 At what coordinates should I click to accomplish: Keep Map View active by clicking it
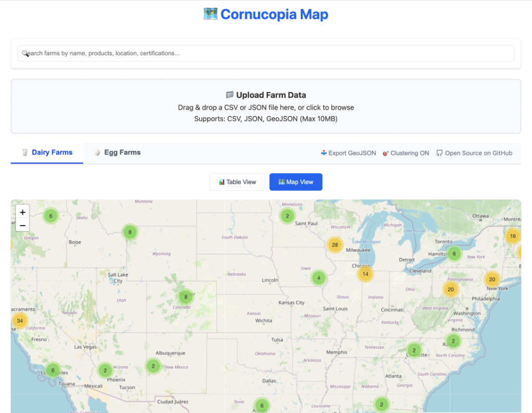[296, 182]
